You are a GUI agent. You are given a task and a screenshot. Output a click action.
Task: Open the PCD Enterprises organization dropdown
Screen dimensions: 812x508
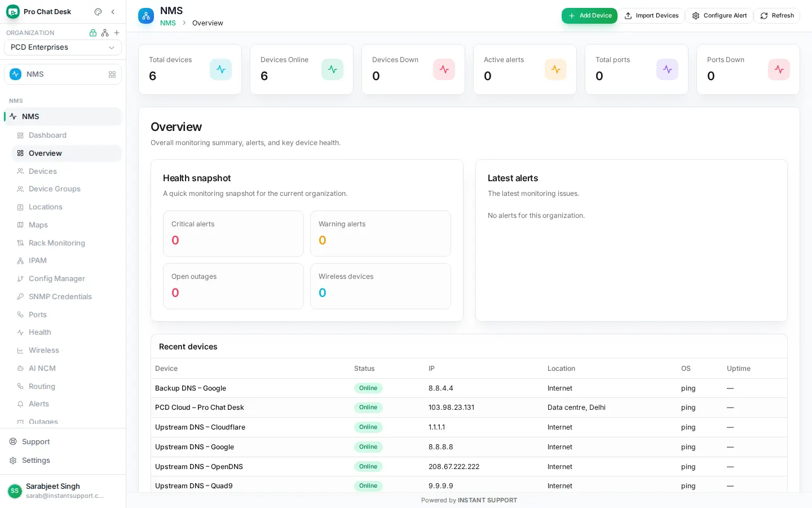(x=63, y=47)
